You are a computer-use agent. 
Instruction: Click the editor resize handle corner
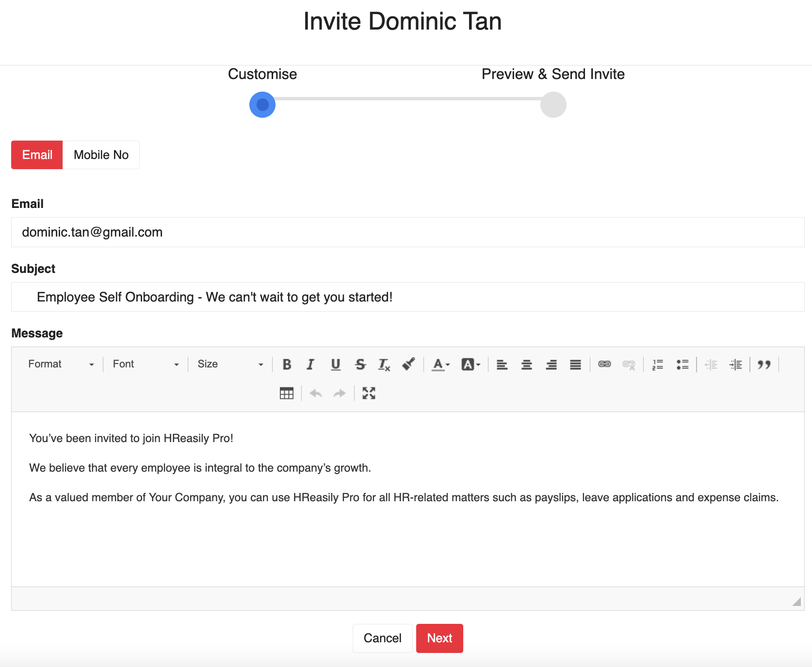796,602
